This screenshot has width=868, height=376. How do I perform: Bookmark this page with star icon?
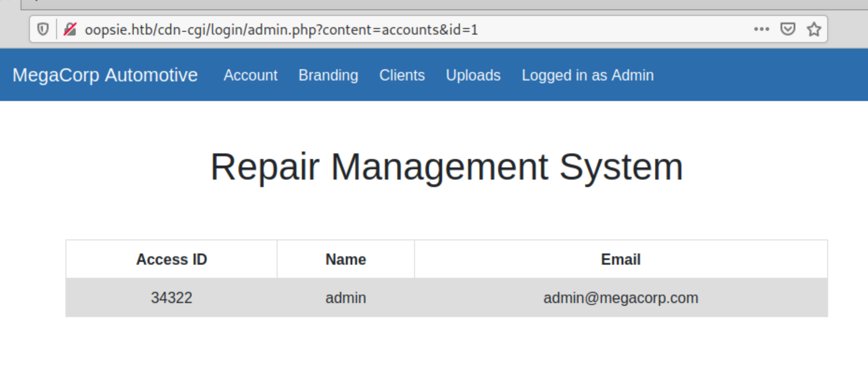(814, 29)
